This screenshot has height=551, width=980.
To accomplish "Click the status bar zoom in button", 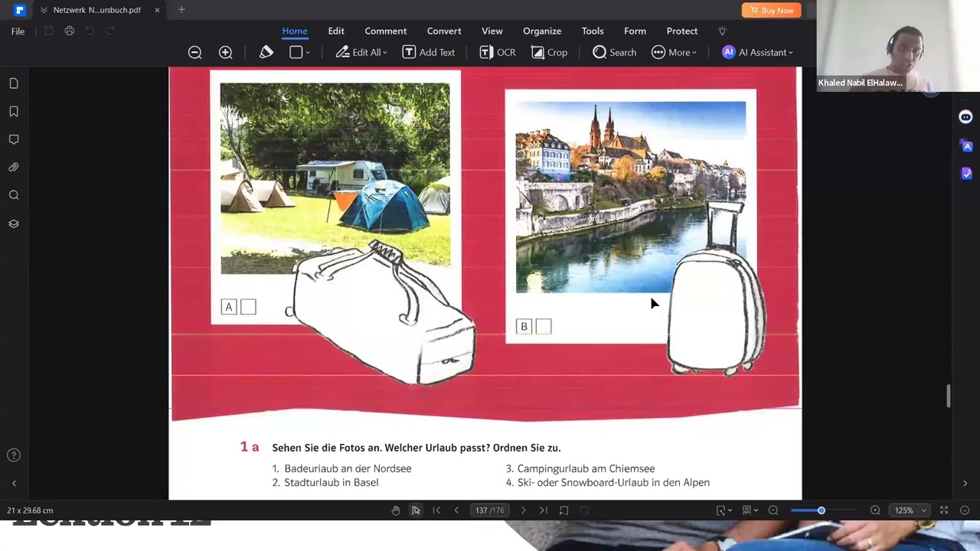I will [x=875, y=510].
